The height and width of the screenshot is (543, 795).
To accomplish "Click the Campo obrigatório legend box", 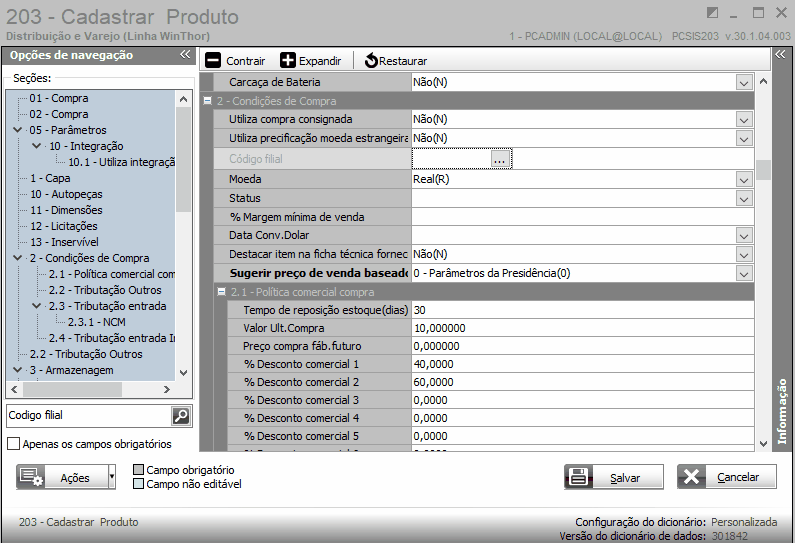I will pos(138,469).
